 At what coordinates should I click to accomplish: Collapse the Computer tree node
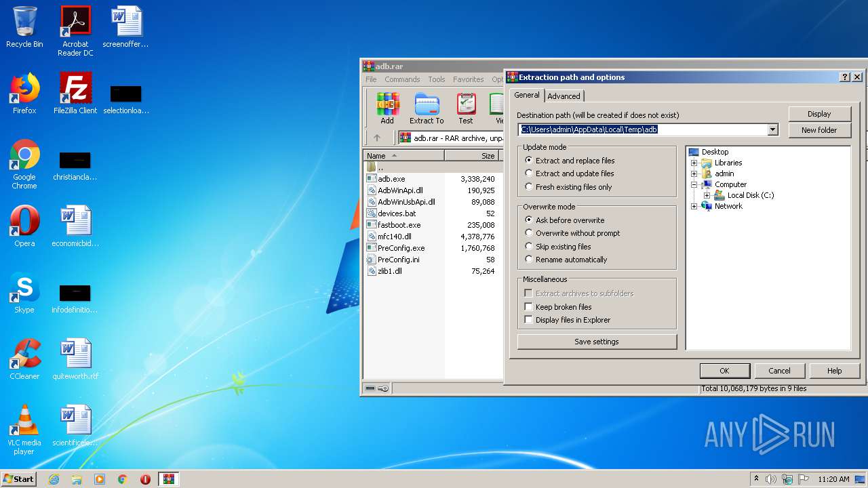pyautogui.click(x=694, y=184)
